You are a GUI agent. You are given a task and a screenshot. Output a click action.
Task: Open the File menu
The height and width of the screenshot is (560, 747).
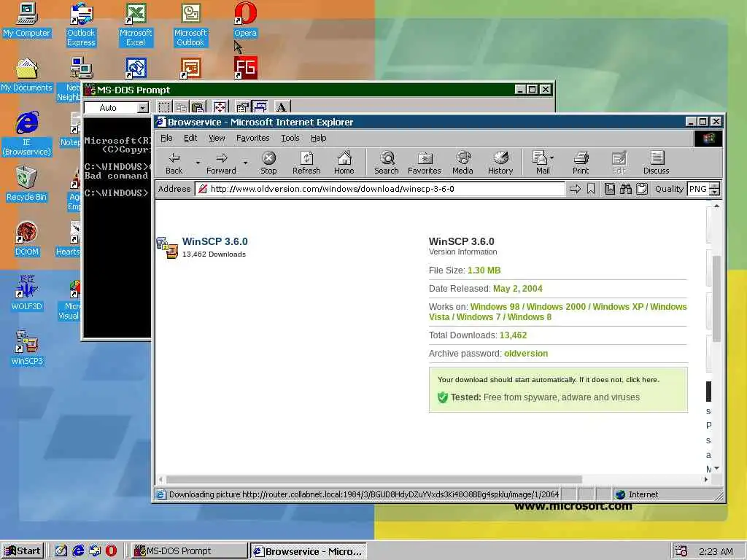point(167,138)
